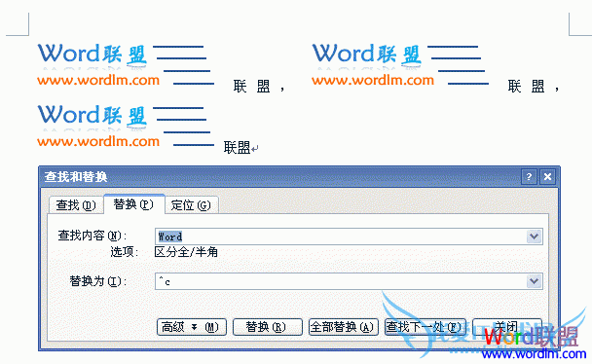Open the 定位(G) tab
The height and width of the screenshot is (364, 592).
(x=191, y=205)
